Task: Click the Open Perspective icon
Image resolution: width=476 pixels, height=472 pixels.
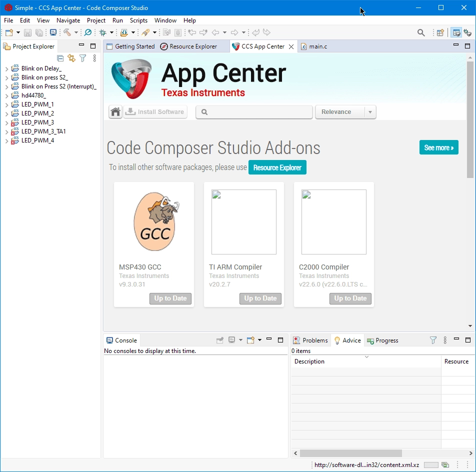Action: pyautogui.click(x=440, y=32)
